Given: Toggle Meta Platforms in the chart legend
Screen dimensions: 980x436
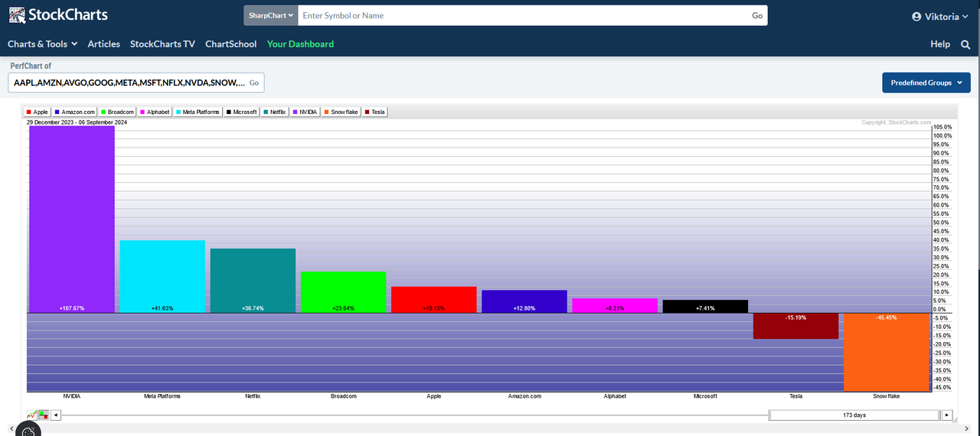Looking at the screenshot, I should (x=198, y=112).
